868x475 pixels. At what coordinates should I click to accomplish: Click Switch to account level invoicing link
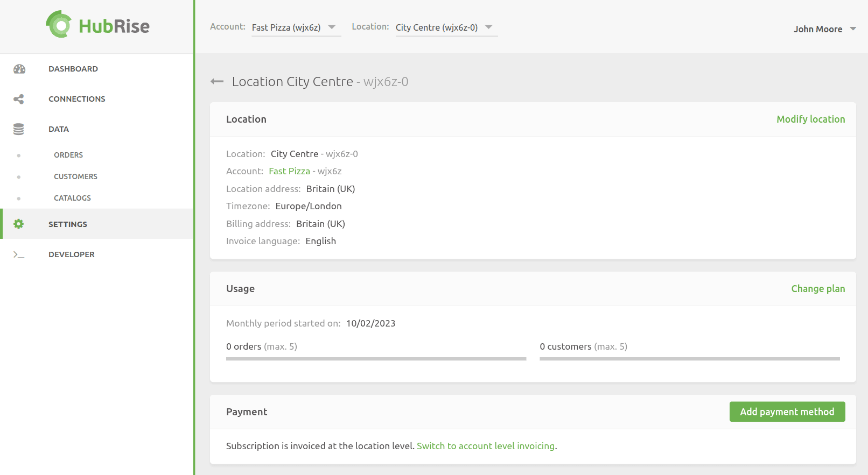pos(486,446)
